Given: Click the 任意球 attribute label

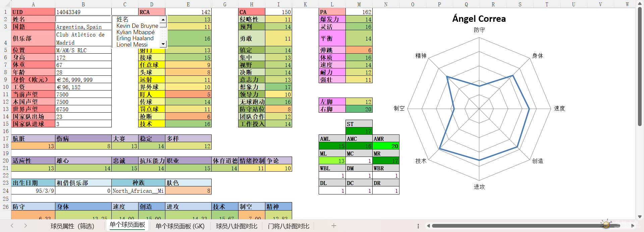Looking at the screenshot, I should click(x=152, y=65).
